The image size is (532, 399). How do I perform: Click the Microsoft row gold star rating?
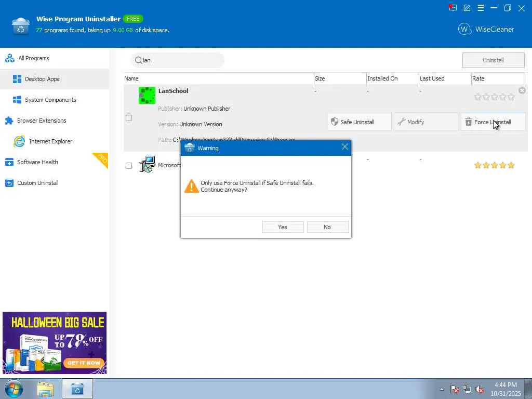click(x=495, y=165)
